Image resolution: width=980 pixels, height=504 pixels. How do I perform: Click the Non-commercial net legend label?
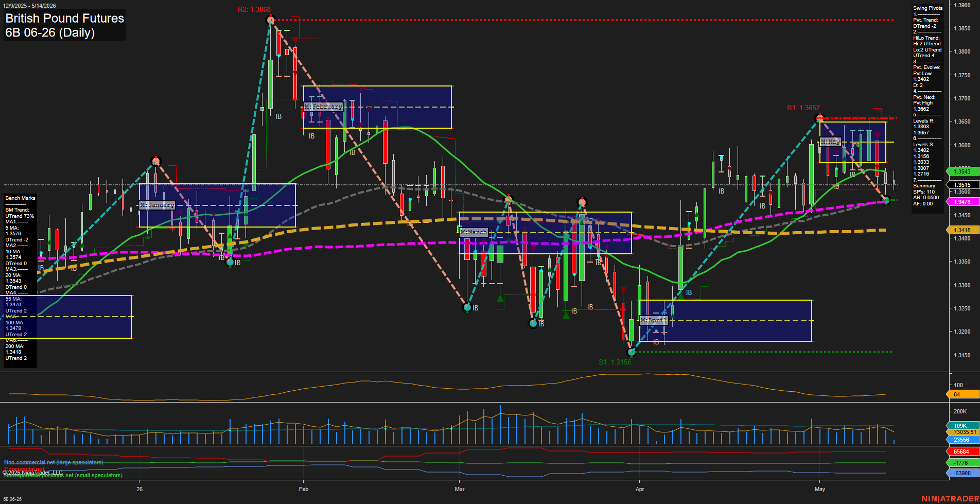tap(54, 462)
